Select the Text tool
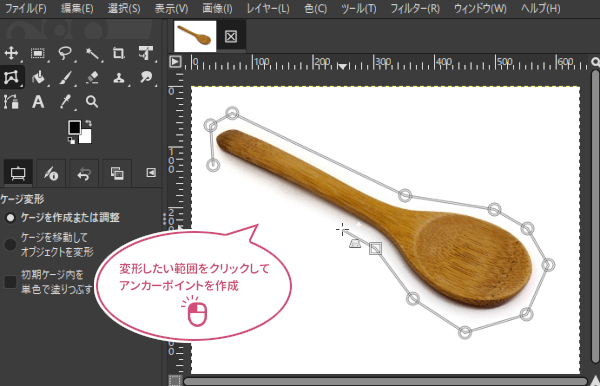This screenshot has width=600, height=386. tap(38, 102)
